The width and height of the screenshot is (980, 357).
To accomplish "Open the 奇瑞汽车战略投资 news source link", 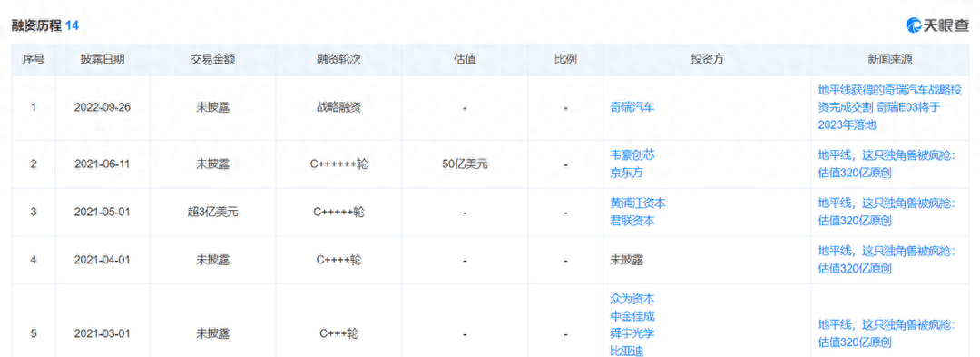I will click(888, 107).
